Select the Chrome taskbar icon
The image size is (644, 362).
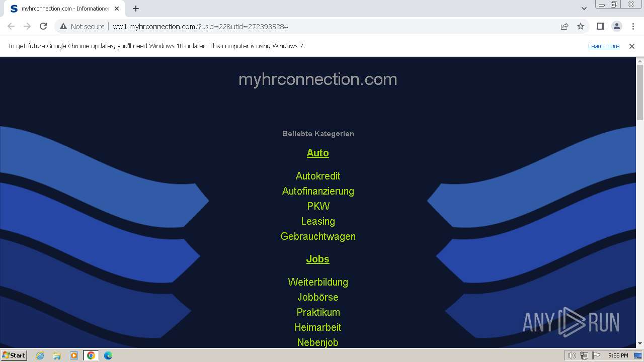(x=91, y=355)
